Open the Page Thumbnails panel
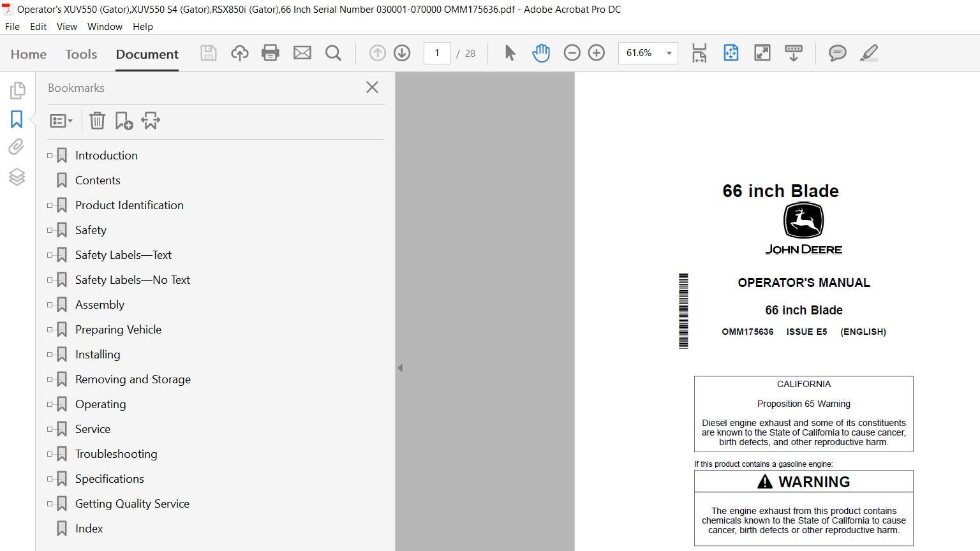This screenshot has height=551, width=980. point(17,91)
